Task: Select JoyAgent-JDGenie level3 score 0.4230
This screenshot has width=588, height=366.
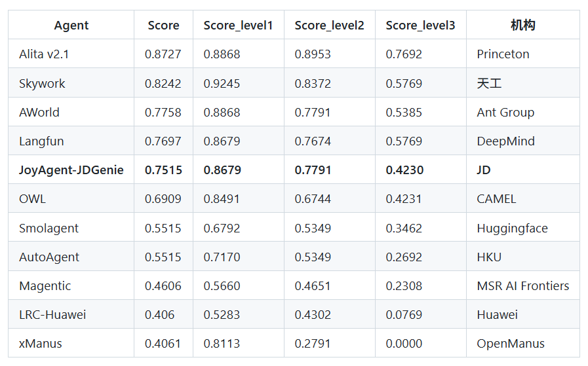Action: tap(421, 170)
